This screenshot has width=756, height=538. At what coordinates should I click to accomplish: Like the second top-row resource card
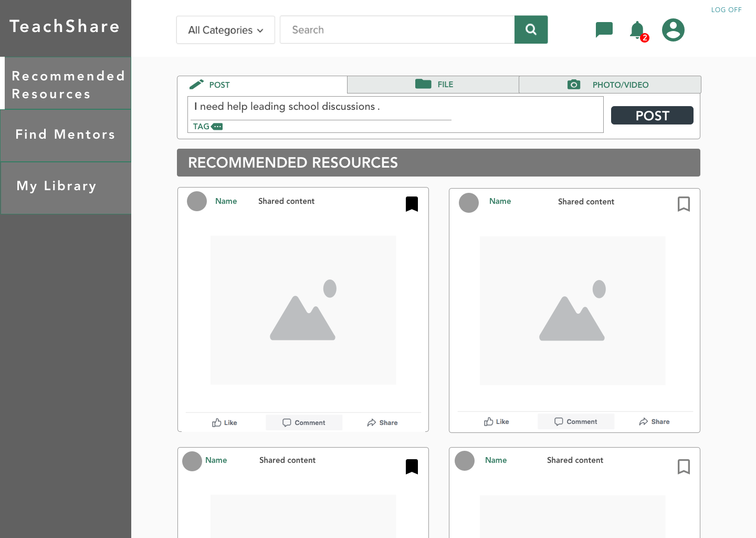point(496,421)
